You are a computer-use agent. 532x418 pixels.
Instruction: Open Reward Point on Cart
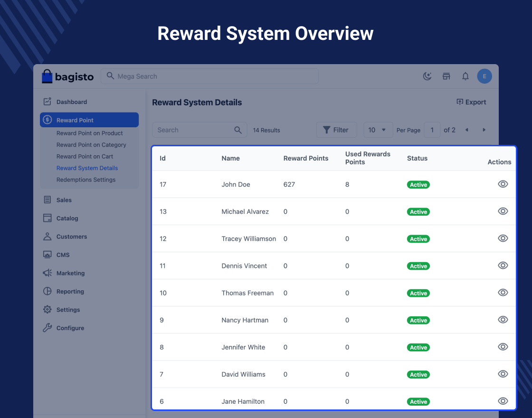pyautogui.click(x=85, y=156)
